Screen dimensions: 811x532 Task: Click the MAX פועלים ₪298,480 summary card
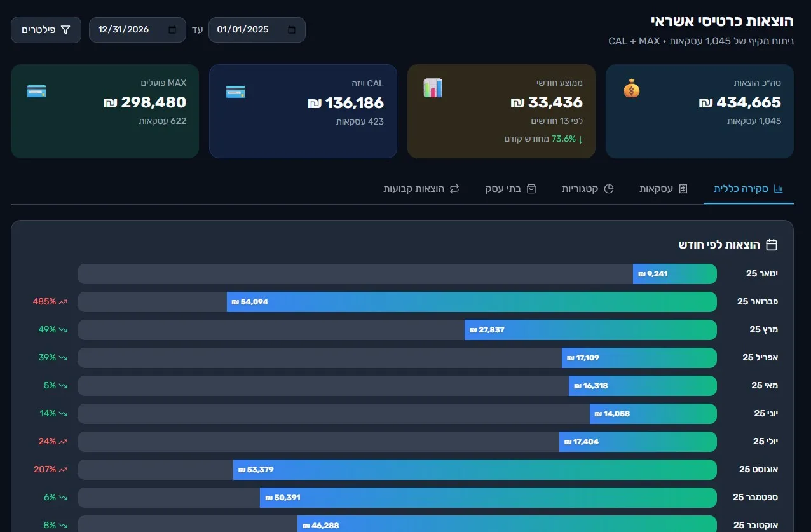[105, 111]
